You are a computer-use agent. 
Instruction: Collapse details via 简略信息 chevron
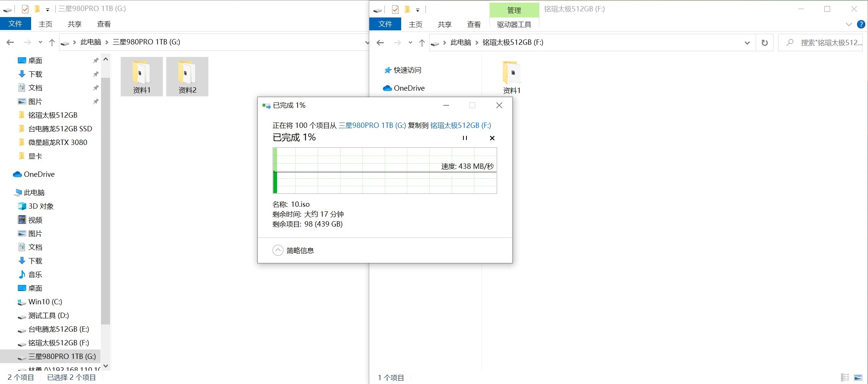[278, 250]
